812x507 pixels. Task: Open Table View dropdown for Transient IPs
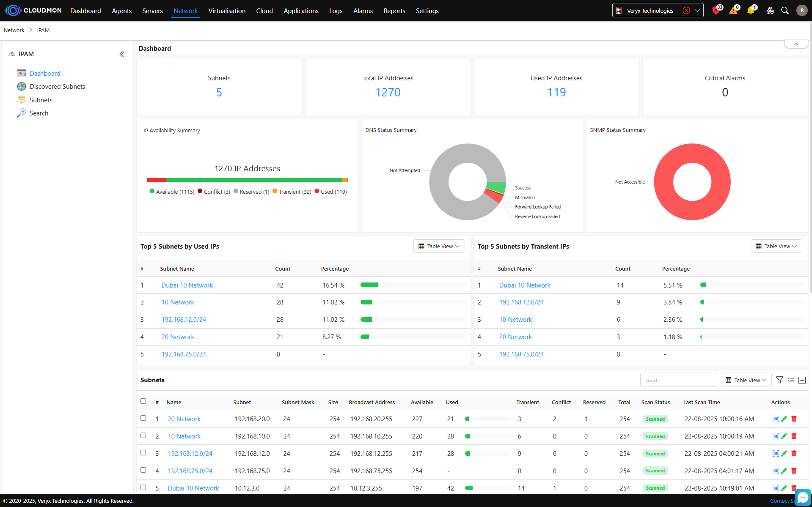pos(776,246)
